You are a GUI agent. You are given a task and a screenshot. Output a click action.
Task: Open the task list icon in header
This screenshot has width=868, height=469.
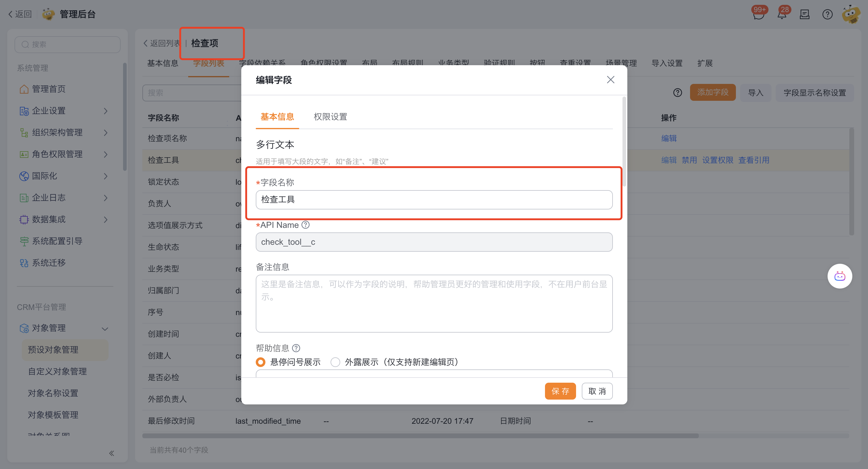(x=804, y=14)
